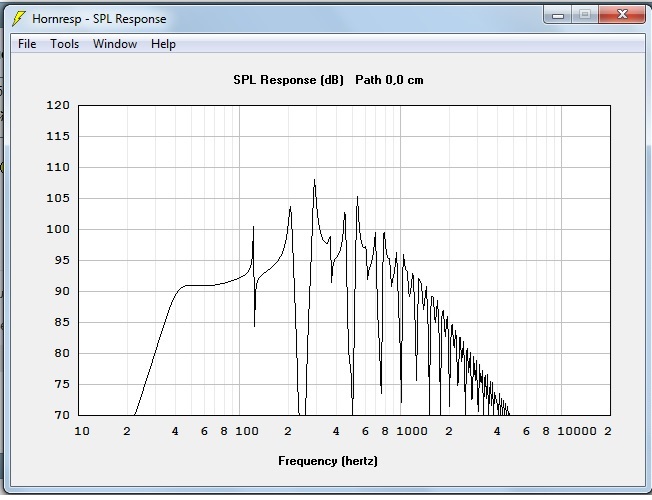The image size is (652, 500).
Task: Click the flat 91 dB plateau on curve
Action: [200, 285]
